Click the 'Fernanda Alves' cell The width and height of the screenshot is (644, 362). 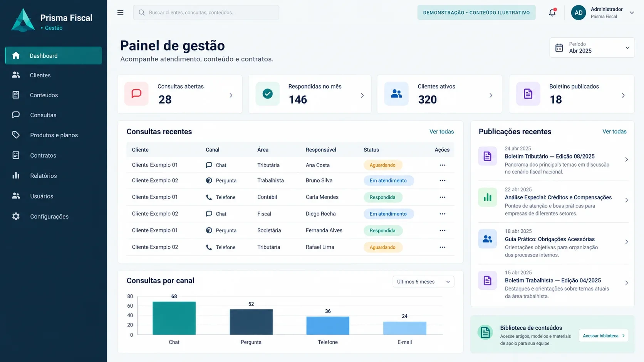324,230
